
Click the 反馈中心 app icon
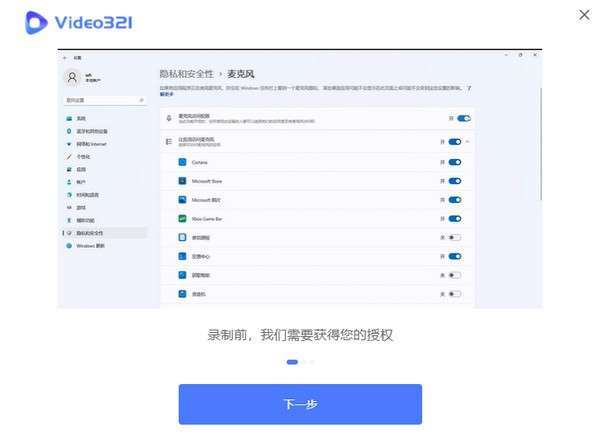click(183, 256)
